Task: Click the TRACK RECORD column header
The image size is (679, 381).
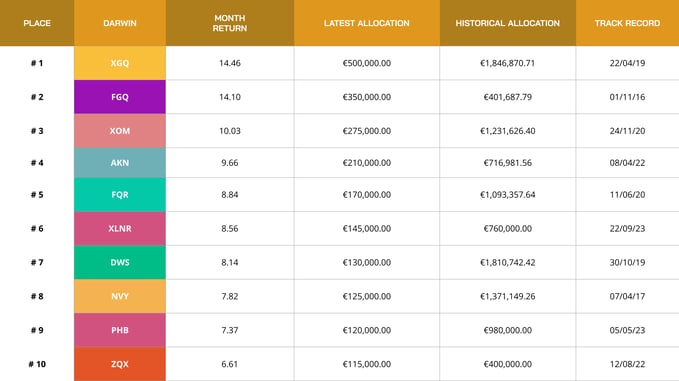Action: coord(627,23)
